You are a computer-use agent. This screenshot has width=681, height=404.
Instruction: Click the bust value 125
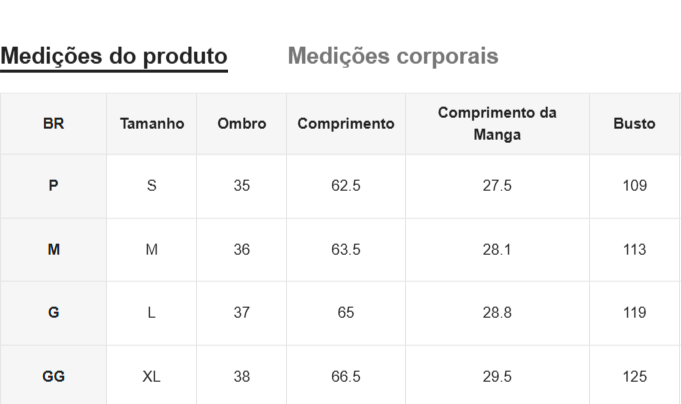(634, 377)
